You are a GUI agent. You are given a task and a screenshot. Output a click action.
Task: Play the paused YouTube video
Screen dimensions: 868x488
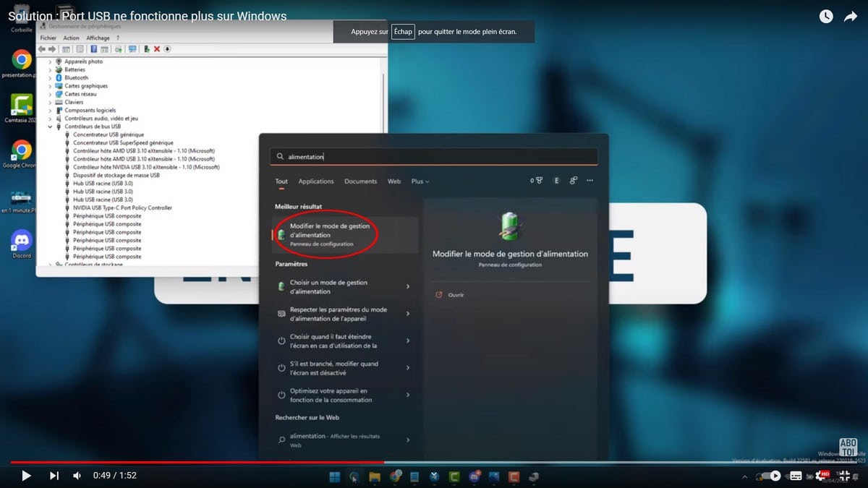pos(26,476)
